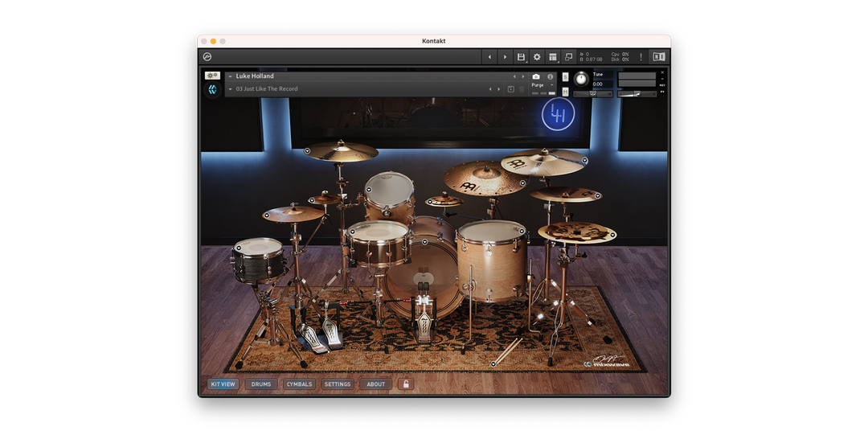Open the instrument info icon
868x435 pixels.
(551, 76)
